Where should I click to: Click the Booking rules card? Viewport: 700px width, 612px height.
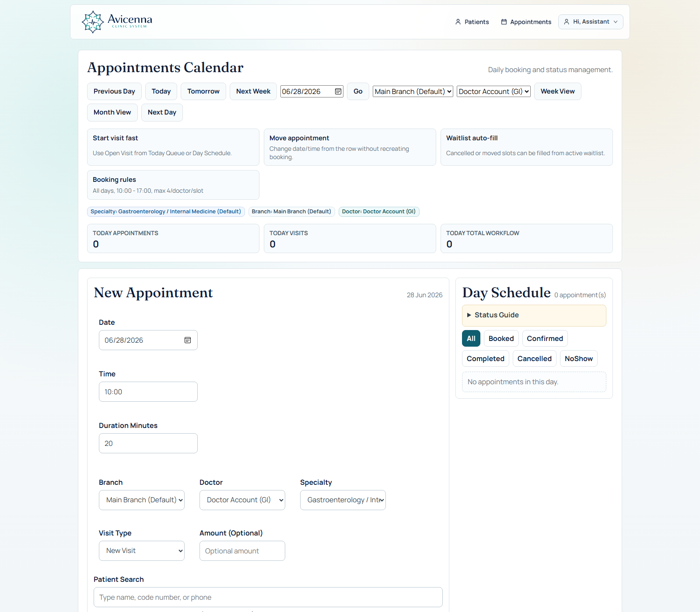173,185
